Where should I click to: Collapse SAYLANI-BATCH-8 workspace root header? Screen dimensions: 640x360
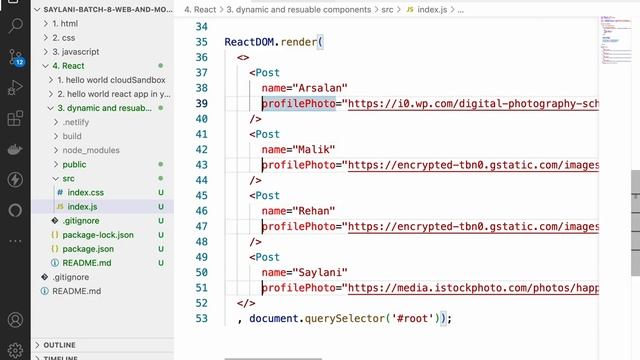coord(102,9)
